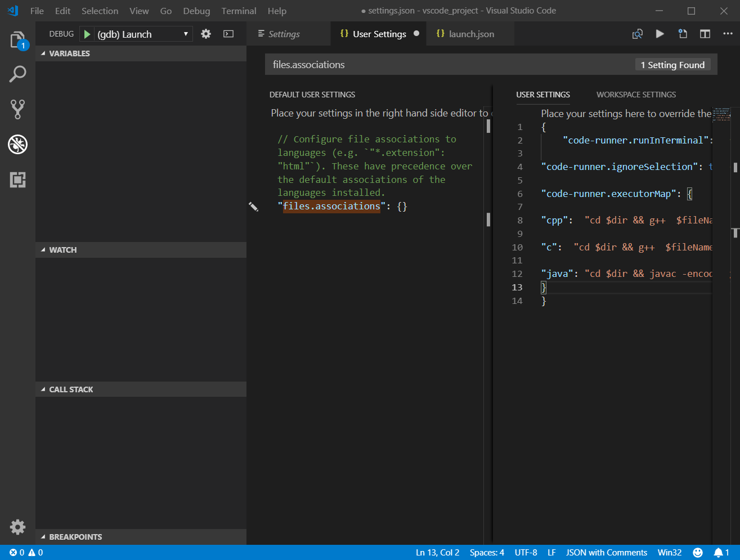The width and height of the screenshot is (740, 560).
Task: Click the feedback smiley in status bar
Action: [x=698, y=553]
